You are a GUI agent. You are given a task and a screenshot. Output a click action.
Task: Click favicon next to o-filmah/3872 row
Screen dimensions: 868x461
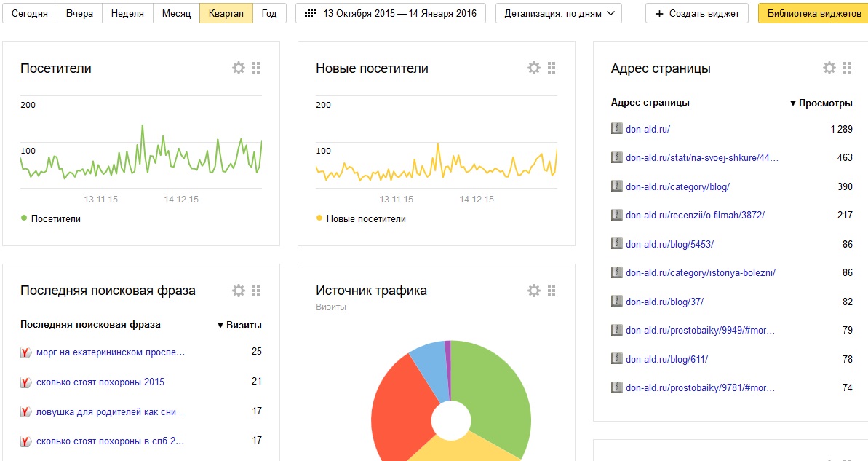[617, 215]
